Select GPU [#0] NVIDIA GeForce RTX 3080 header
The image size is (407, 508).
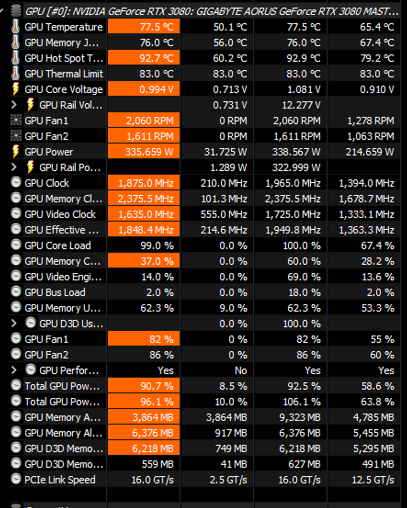(212, 11)
